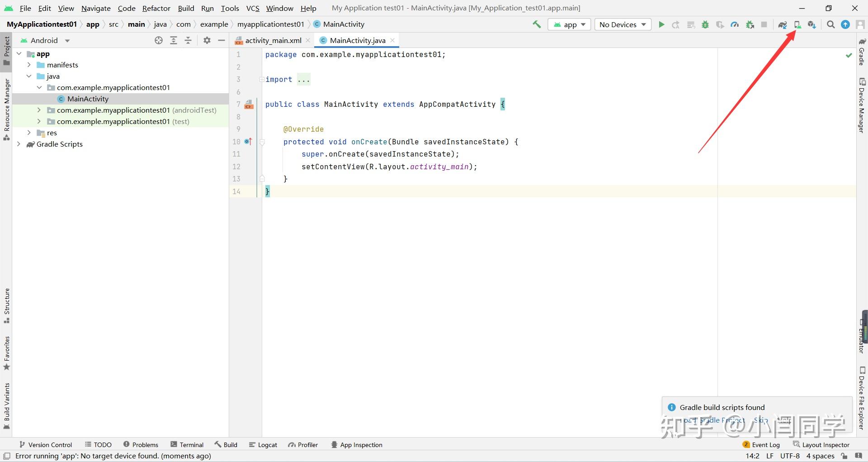Open the Event Log
Viewport: 868px width, 462px height.
coord(761,445)
